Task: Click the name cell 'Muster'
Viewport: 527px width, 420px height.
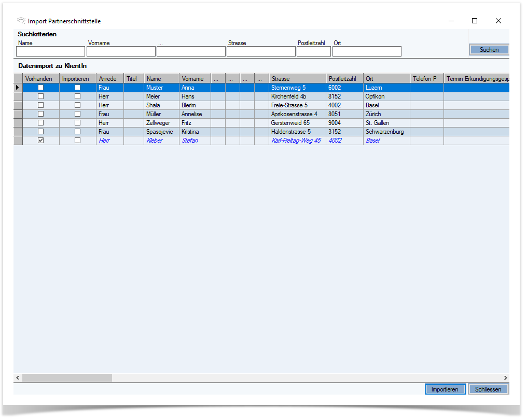Action: point(162,87)
